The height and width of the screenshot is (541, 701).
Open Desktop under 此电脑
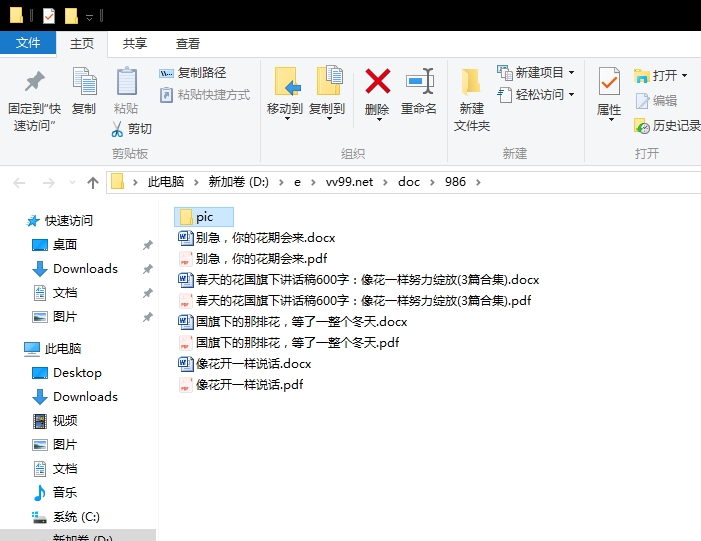pyautogui.click(x=67, y=373)
